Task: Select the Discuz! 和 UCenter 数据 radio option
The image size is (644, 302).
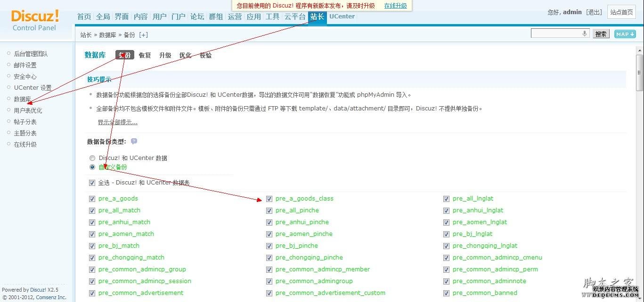Action: [92, 158]
